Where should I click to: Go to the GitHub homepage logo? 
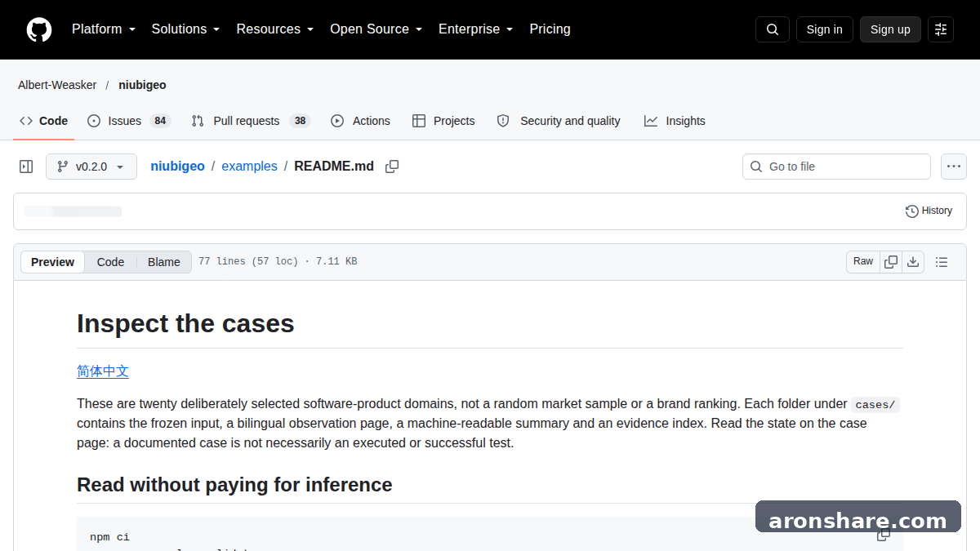coord(39,29)
